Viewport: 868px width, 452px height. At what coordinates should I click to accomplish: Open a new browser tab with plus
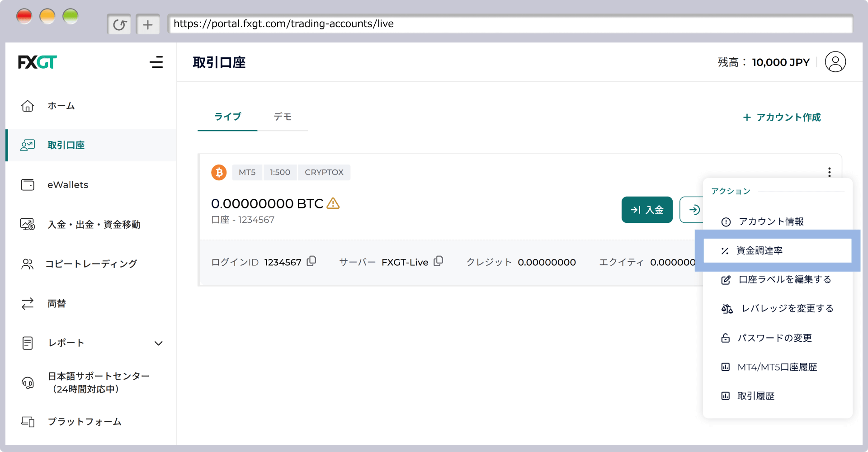tap(148, 24)
